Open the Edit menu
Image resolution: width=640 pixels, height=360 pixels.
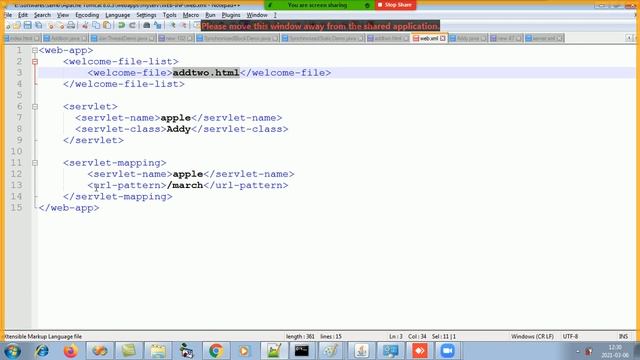point(23,15)
